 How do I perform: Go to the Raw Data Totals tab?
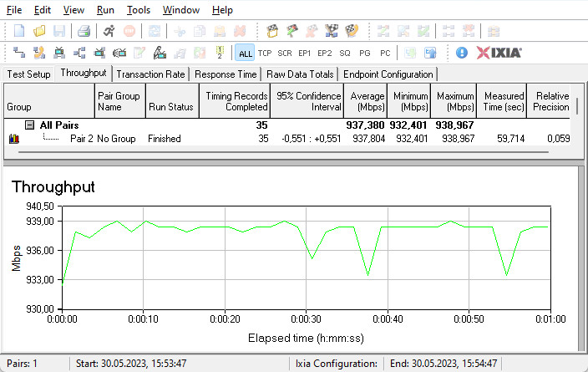300,74
